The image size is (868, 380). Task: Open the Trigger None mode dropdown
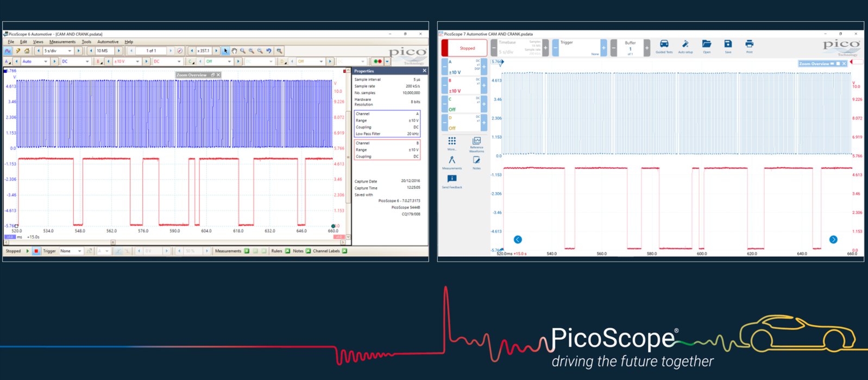click(x=71, y=251)
